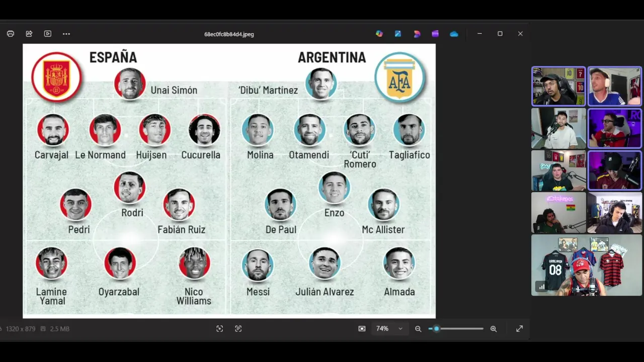
Task: Minimize the Photos window
Action: coord(479,34)
